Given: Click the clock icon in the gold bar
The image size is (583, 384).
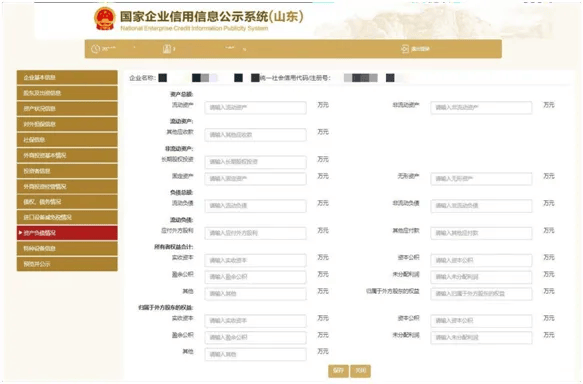Looking at the screenshot, I should (96, 49).
